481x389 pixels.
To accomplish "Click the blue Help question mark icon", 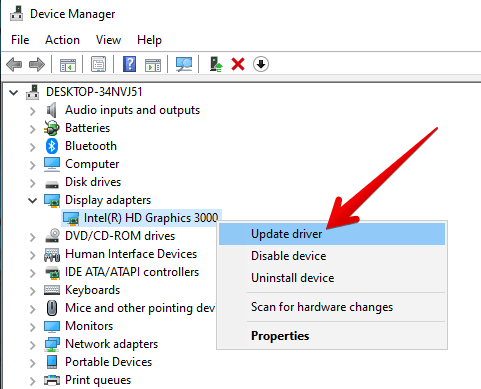I will tap(130, 64).
